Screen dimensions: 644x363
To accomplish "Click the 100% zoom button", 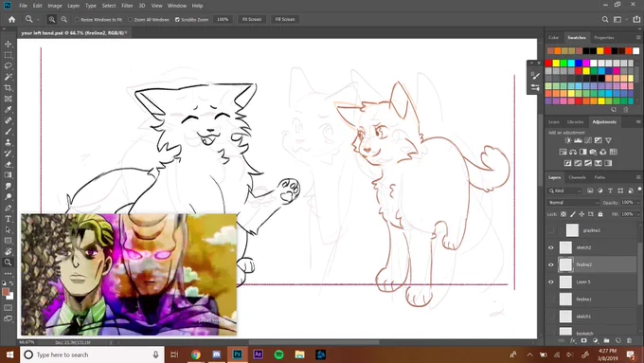I will 223,19.
